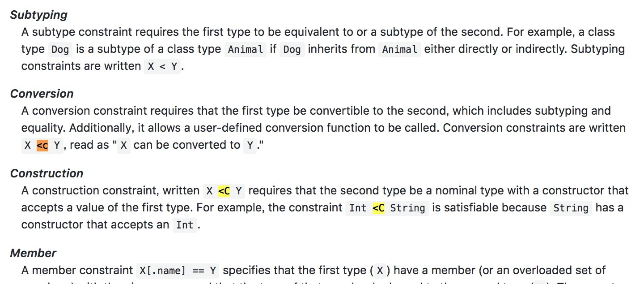
Task: Click "String" code before "has a constructor"
Action: point(571,208)
